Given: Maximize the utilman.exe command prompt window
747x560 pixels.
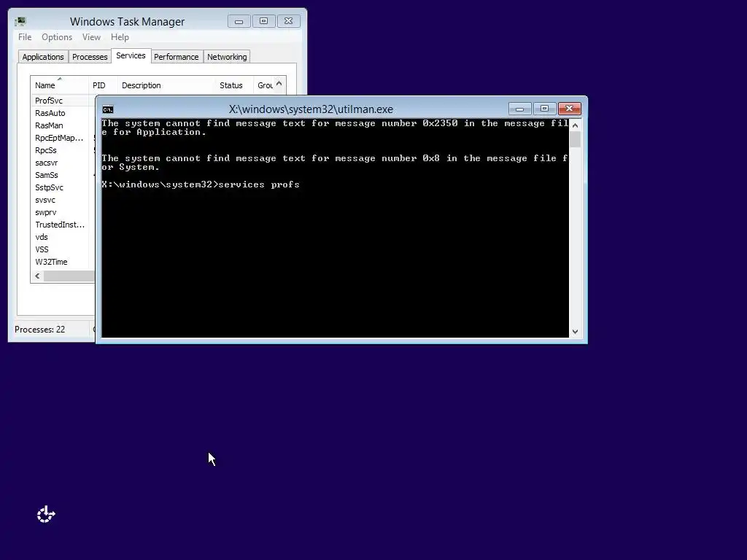Looking at the screenshot, I should tap(544, 109).
